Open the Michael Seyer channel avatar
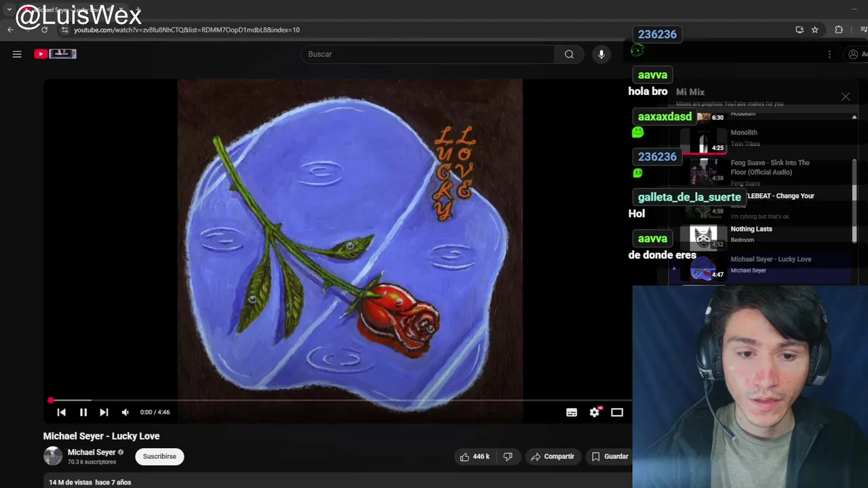Screen dimensions: 868x488 (53, 456)
